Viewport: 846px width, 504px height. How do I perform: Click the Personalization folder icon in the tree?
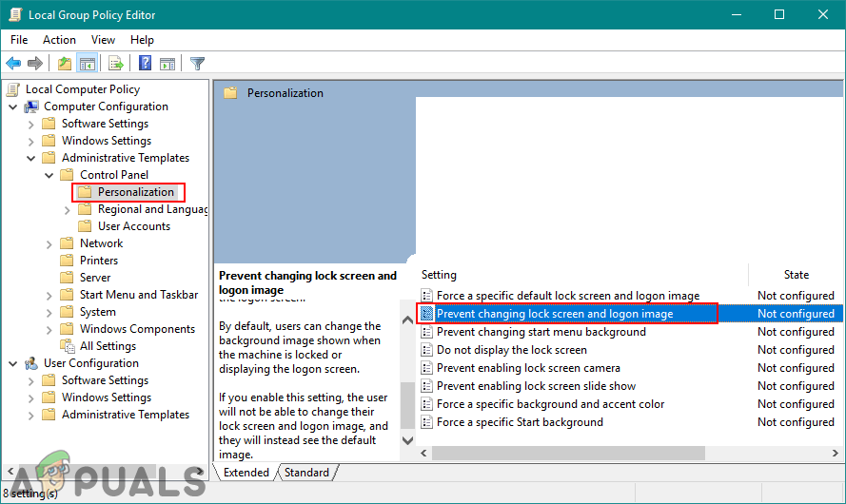click(x=85, y=192)
